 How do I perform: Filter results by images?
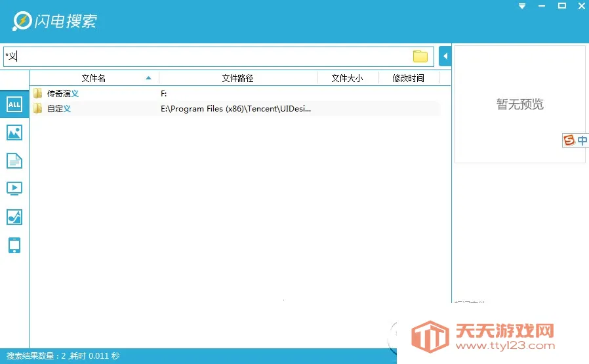tap(14, 132)
